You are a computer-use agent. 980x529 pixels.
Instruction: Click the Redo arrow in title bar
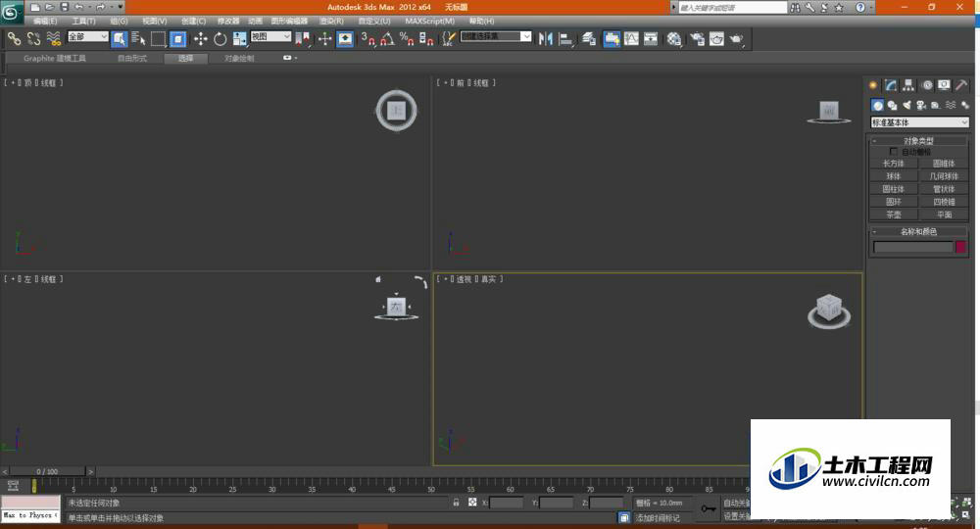pyautogui.click(x=100, y=8)
